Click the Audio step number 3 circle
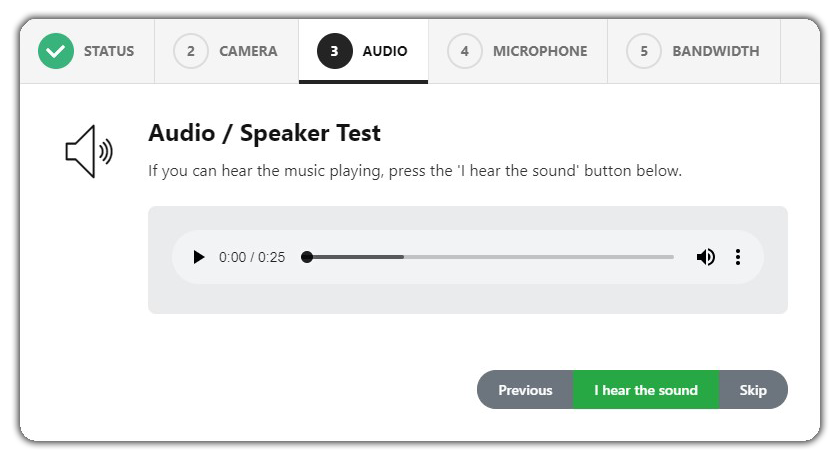839x460 pixels. click(x=334, y=51)
